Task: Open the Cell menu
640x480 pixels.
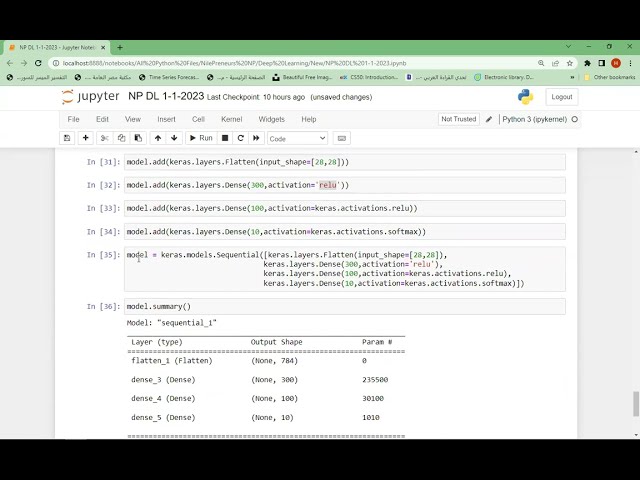Action: pyautogui.click(x=198, y=119)
